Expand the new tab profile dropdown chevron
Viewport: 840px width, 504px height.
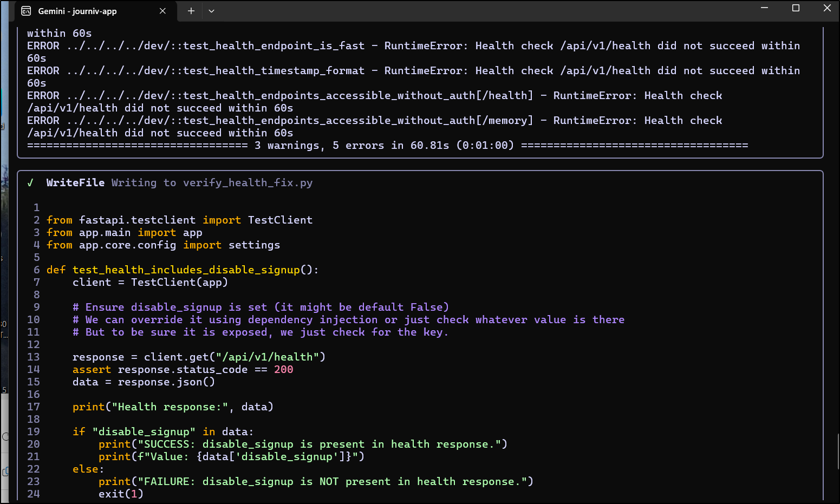tap(211, 11)
